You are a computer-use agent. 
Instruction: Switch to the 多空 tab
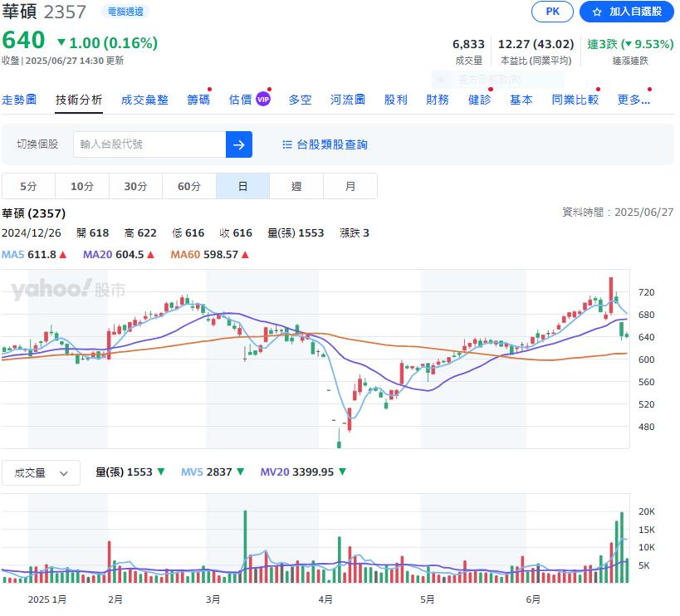[x=300, y=100]
